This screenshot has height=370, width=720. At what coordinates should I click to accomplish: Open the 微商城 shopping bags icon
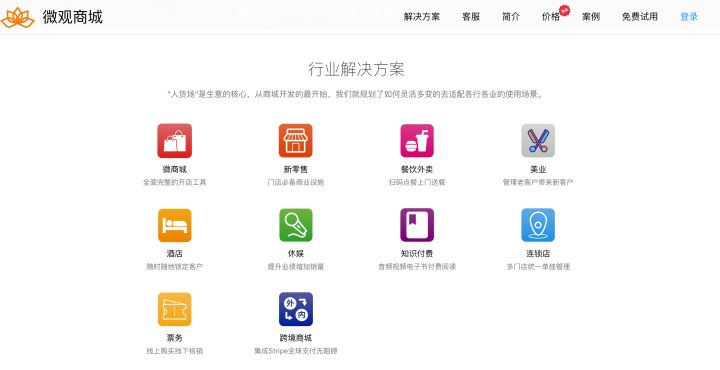(174, 140)
